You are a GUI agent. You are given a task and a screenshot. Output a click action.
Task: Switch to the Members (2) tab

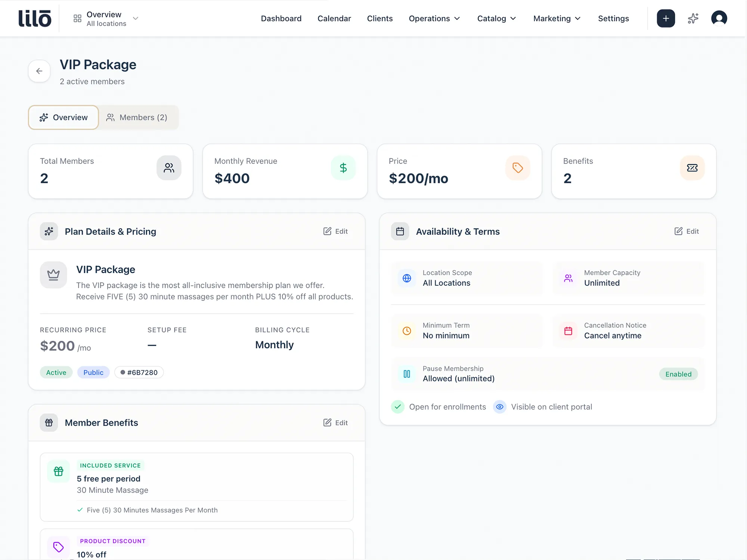[x=138, y=117]
